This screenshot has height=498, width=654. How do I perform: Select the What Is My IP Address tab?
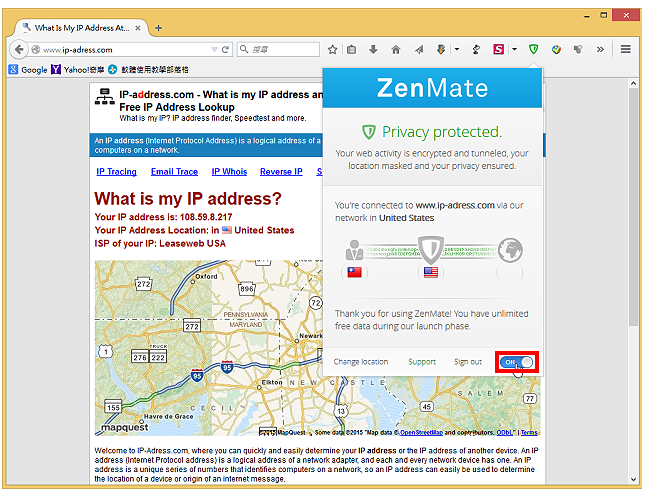tap(81, 28)
